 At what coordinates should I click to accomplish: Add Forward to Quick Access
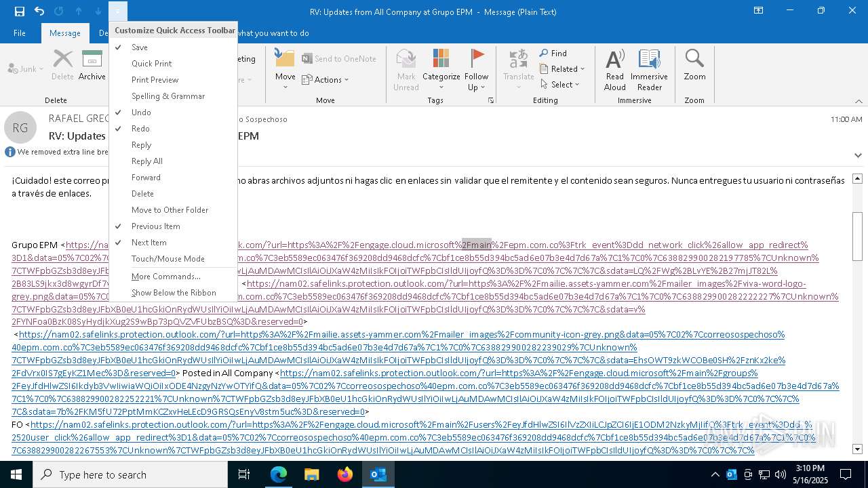pos(174,178)
